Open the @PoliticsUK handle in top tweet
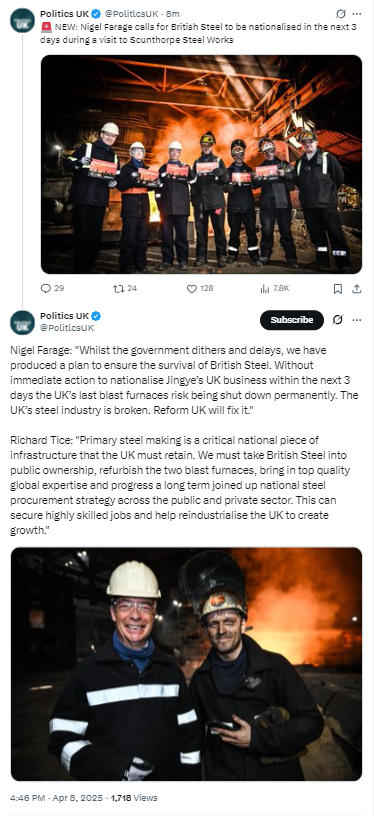 130,14
